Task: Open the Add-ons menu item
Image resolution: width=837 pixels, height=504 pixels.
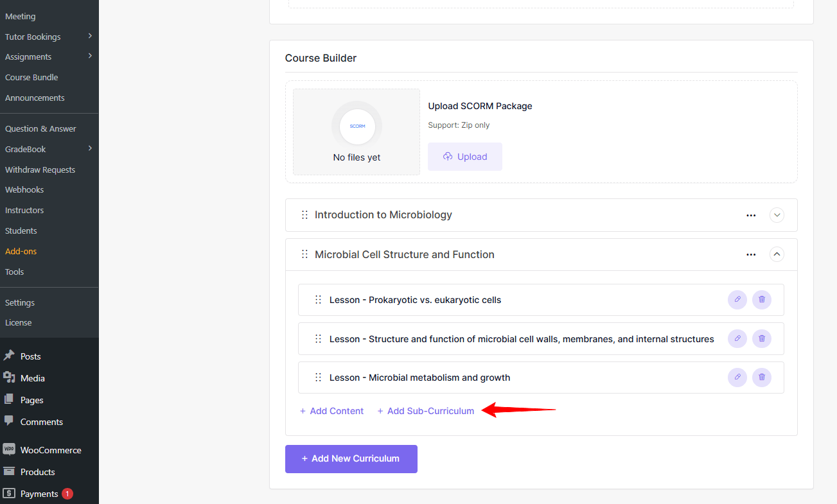Action: [x=21, y=251]
